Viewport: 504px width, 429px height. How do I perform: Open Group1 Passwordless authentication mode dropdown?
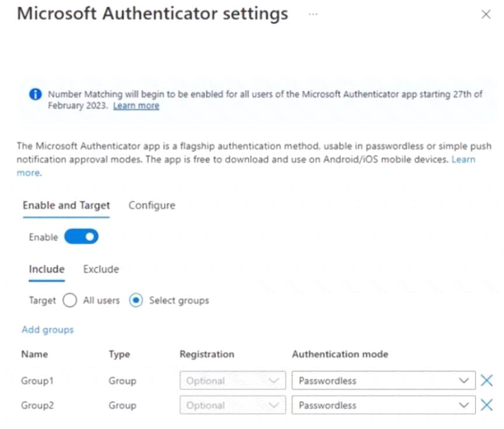(x=384, y=380)
